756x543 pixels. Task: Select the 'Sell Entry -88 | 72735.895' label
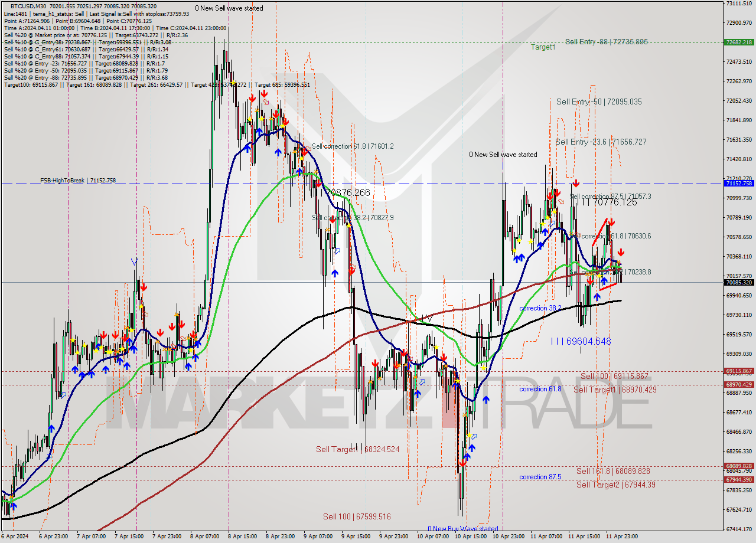pos(606,42)
